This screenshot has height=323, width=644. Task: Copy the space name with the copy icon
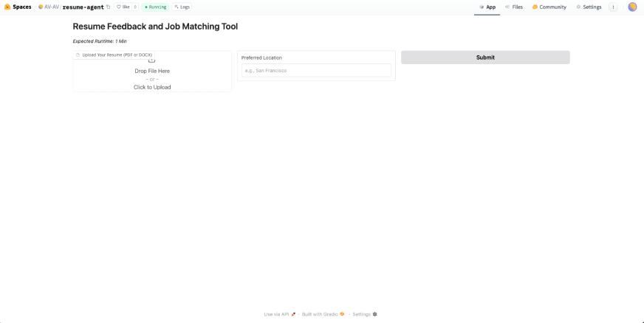[108, 7]
